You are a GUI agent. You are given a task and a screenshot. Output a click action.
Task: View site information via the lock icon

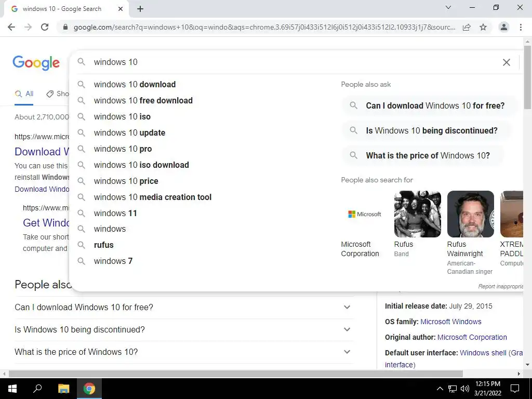tap(65, 27)
